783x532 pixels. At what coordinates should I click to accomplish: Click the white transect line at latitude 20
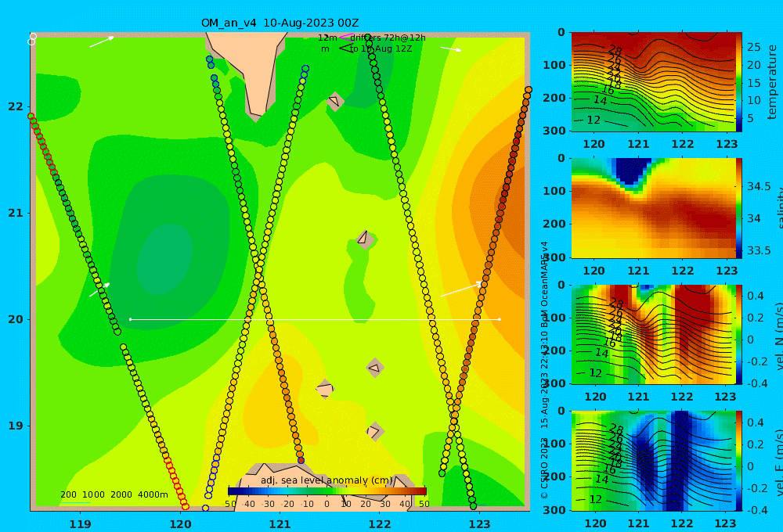click(x=315, y=319)
